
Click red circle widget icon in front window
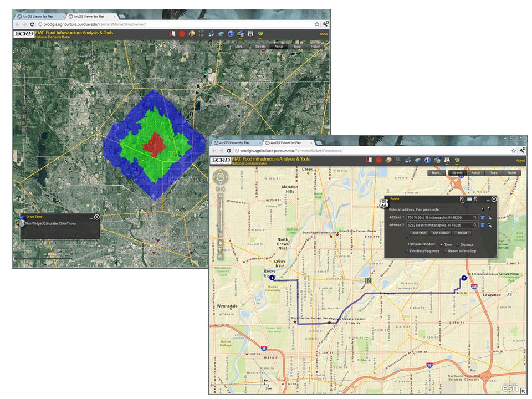(x=378, y=160)
